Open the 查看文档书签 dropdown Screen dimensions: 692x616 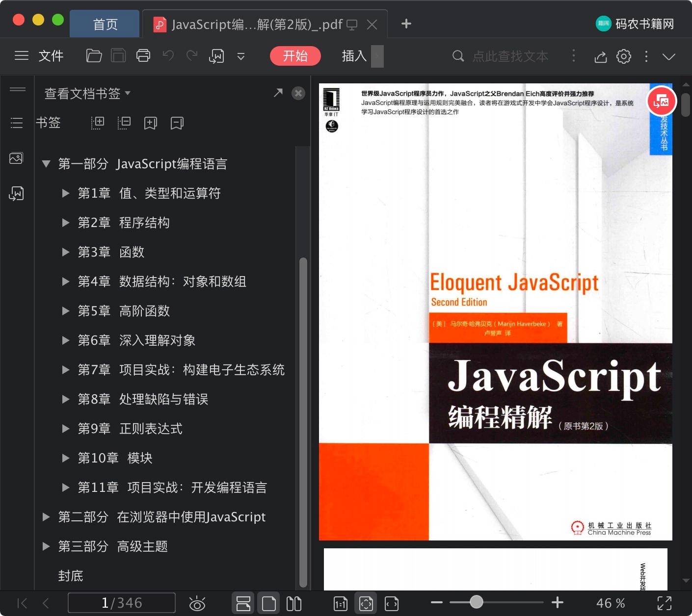(87, 93)
